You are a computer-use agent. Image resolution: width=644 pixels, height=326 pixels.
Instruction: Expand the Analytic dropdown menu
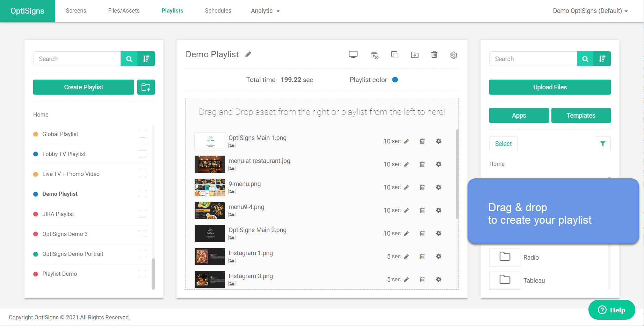[265, 11]
